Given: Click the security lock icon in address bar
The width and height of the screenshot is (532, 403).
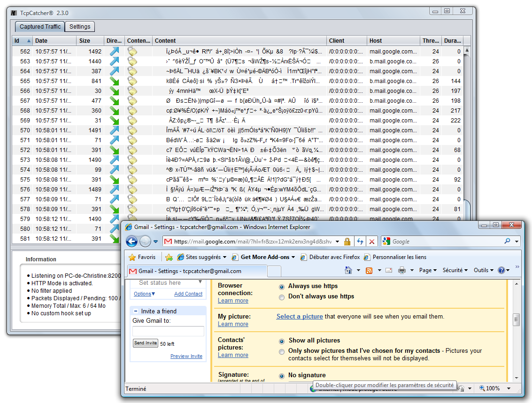Looking at the screenshot, I should [347, 241].
